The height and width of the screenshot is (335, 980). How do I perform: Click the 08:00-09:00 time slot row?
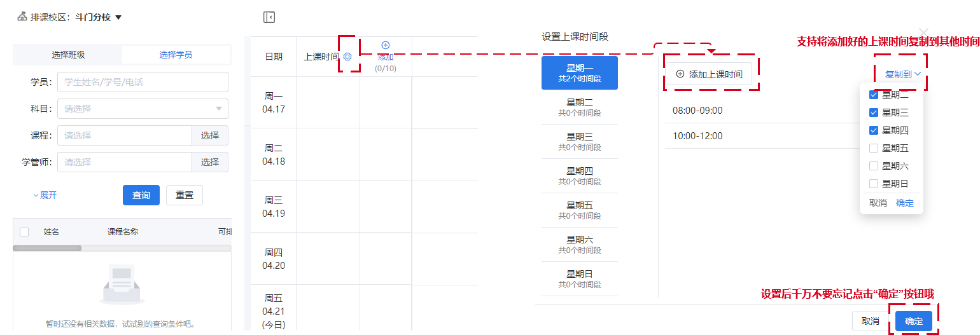[764, 111]
